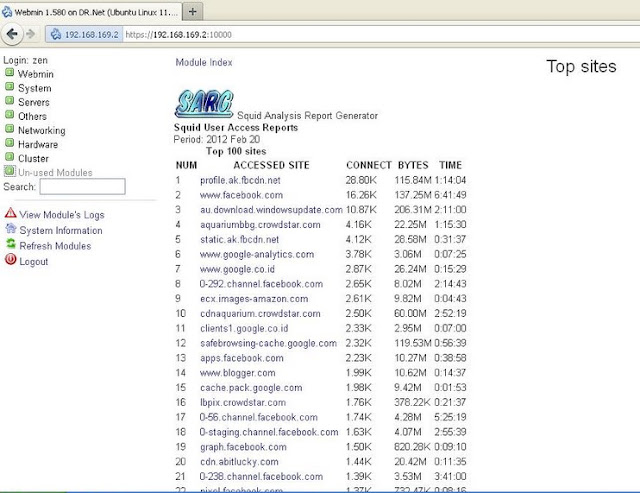Click the green icon next to Servers
Screen dimensions: 640x493
coord(9,101)
